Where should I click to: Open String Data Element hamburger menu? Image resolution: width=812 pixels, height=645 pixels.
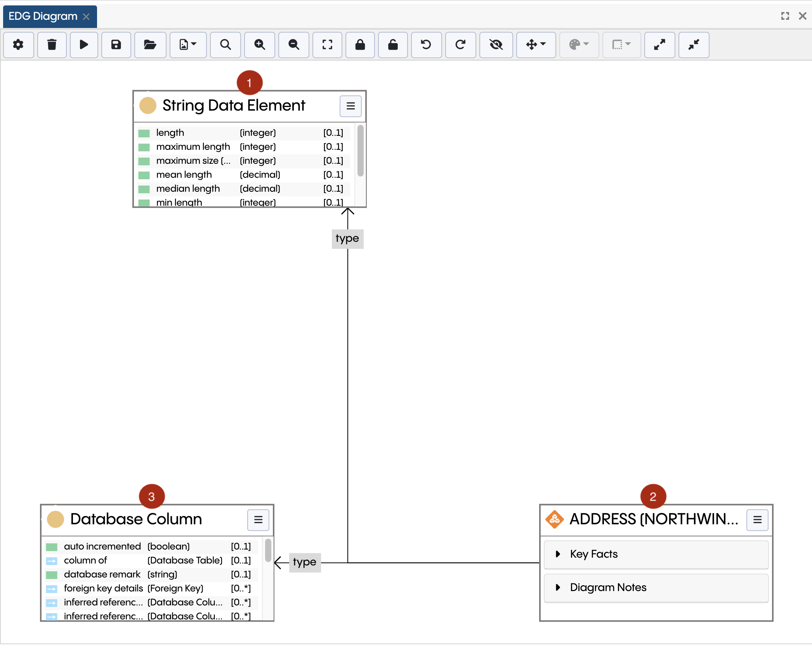(350, 106)
